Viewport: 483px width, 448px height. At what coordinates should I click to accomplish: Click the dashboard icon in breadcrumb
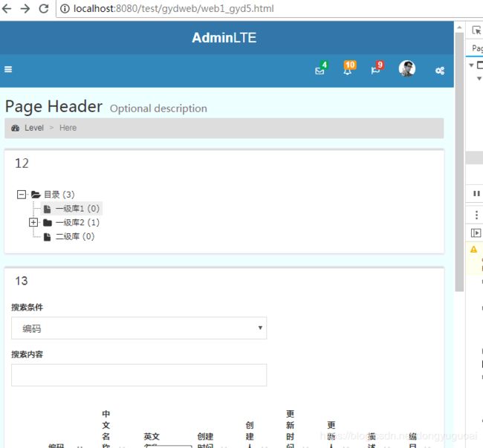(x=16, y=128)
